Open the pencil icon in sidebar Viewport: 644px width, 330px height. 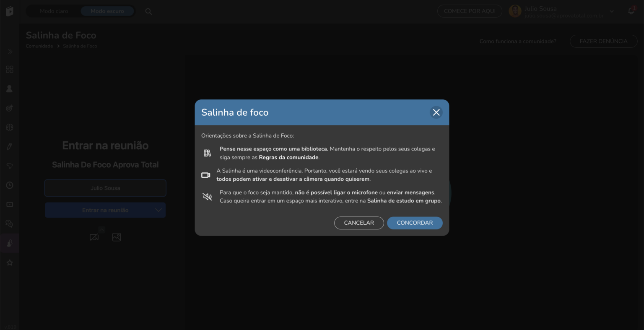coord(10,147)
